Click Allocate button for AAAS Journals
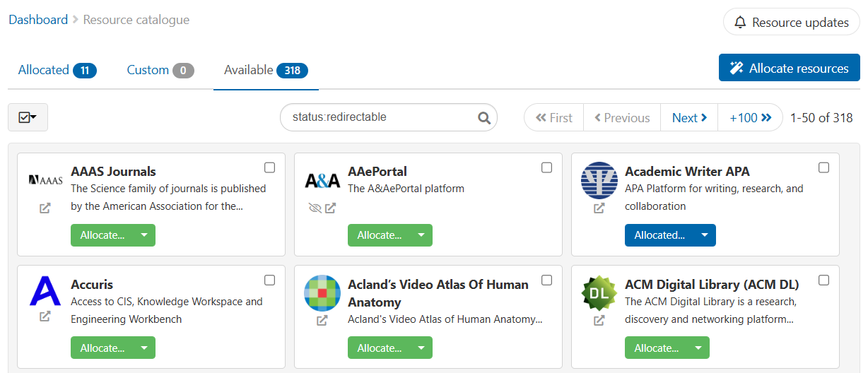868x373 pixels. pos(102,235)
